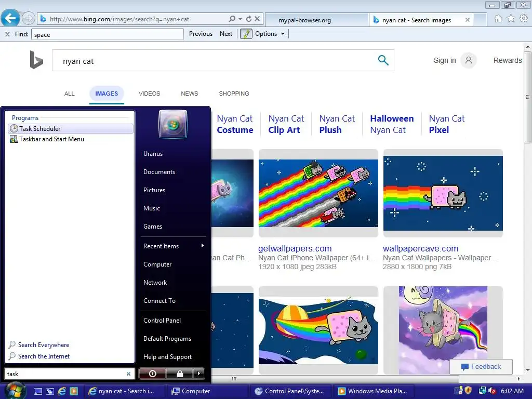This screenshot has width=532, height=399.
Task: Click the Sign in link on Bing
Action: [445, 60]
